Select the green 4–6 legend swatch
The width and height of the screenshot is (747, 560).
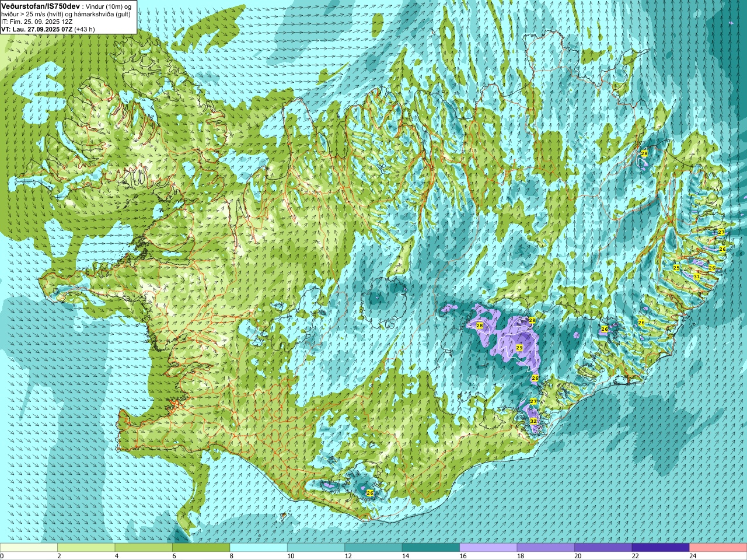click(144, 548)
